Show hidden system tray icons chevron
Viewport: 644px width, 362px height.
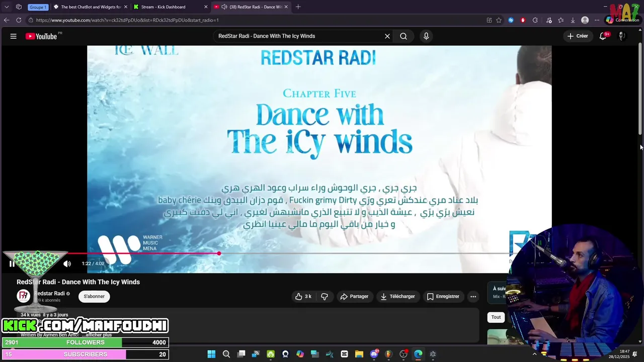[x=534, y=354]
